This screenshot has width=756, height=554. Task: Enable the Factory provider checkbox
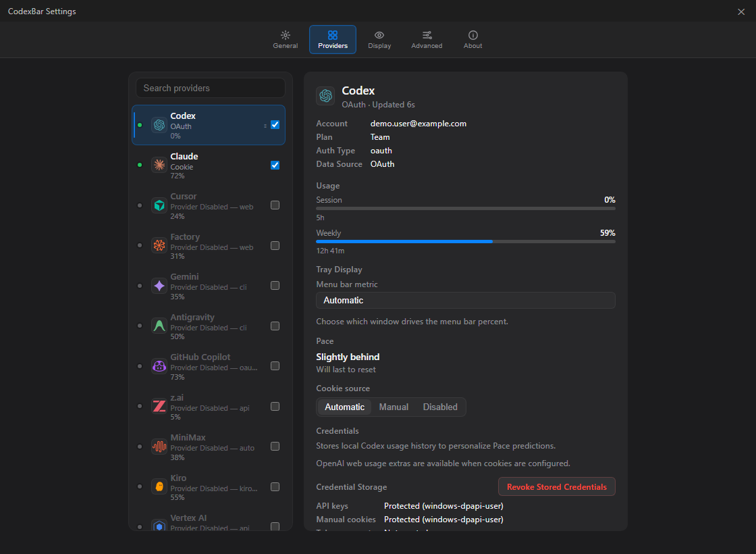pos(275,246)
